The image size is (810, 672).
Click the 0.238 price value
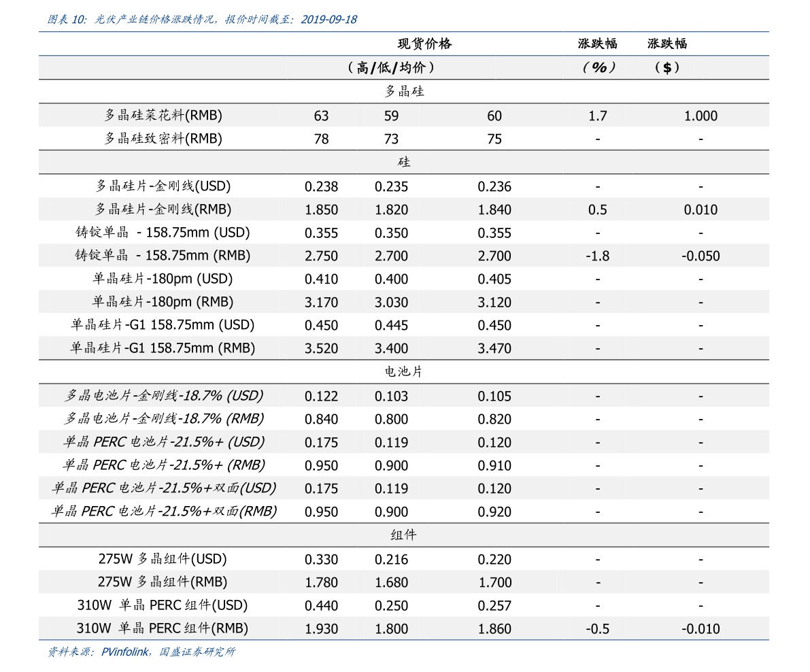pyautogui.click(x=321, y=186)
